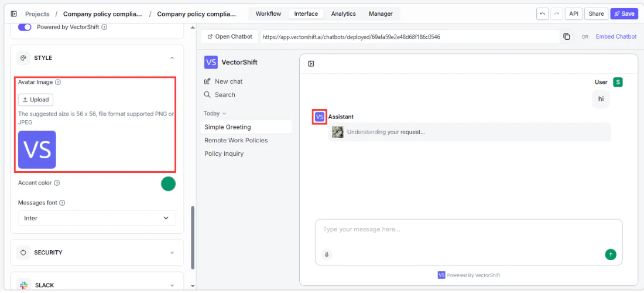The width and height of the screenshot is (644, 293).
Task: Click the Powered By VectorShift footer text
Action: click(x=474, y=275)
